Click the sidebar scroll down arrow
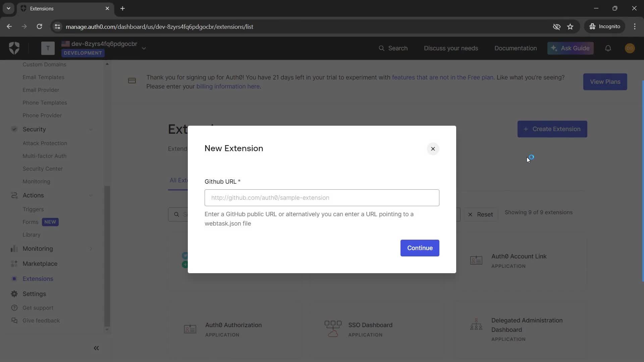This screenshot has height=362, width=644. point(107,329)
